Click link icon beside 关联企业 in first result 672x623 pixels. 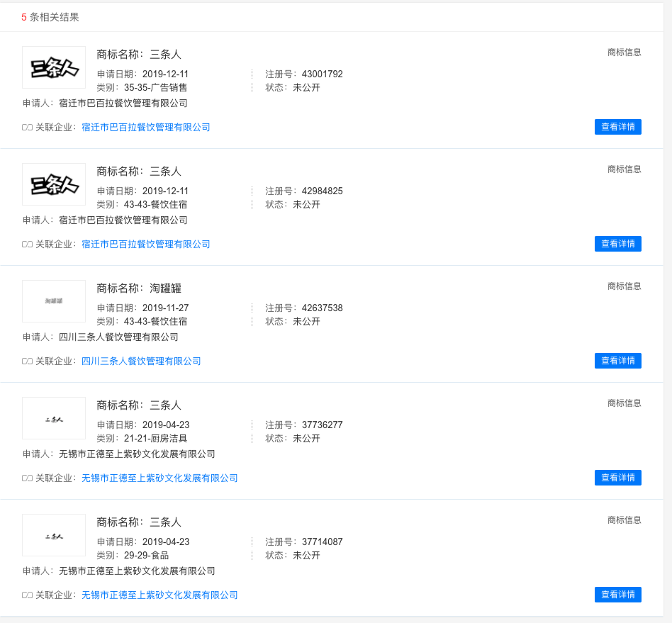(28, 128)
